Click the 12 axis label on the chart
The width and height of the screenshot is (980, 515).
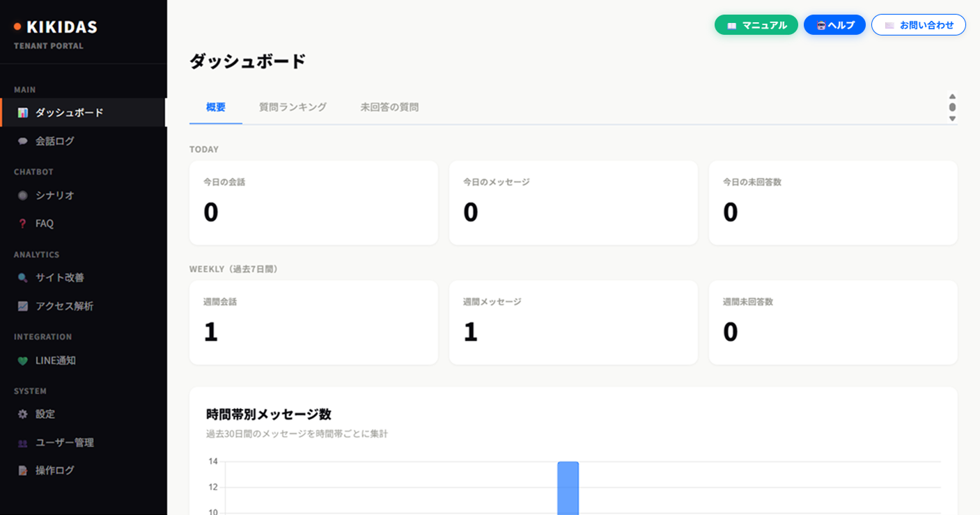(x=213, y=487)
